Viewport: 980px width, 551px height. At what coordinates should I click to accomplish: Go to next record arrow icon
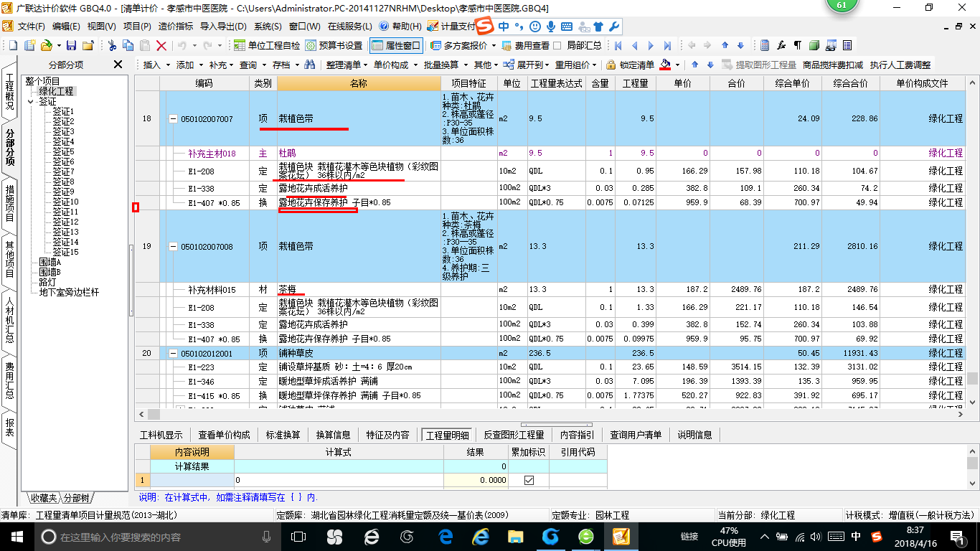pyautogui.click(x=651, y=45)
